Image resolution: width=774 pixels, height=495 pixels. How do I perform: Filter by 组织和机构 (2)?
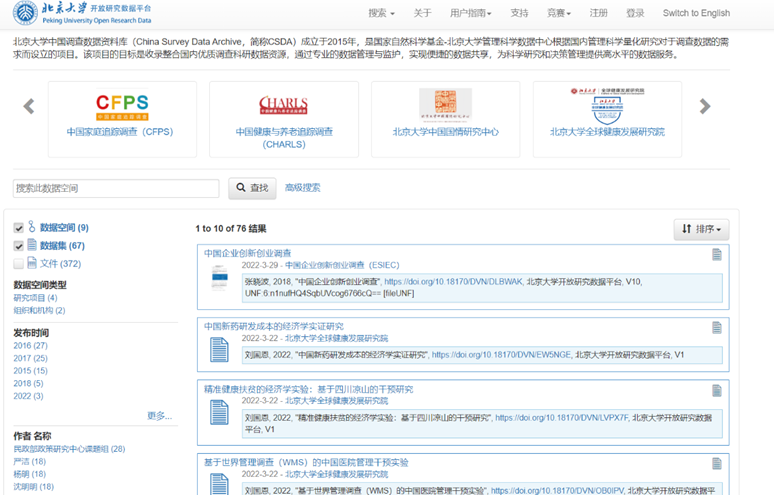[39, 310]
